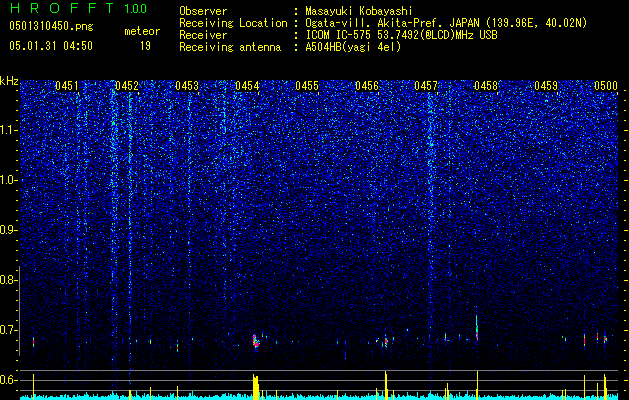Click the HROFFT 1.0.0 title text
Image resolution: width=629 pixels, height=400 pixels.
[x=78, y=8]
